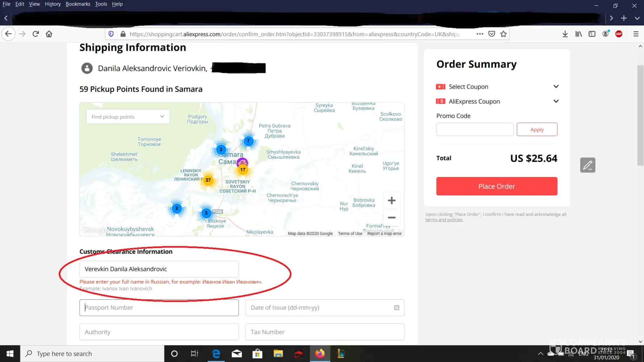Click the Date of Issue field
Image resolution: width=644 pixels, height=362 pixels.
tap(325, 308)
